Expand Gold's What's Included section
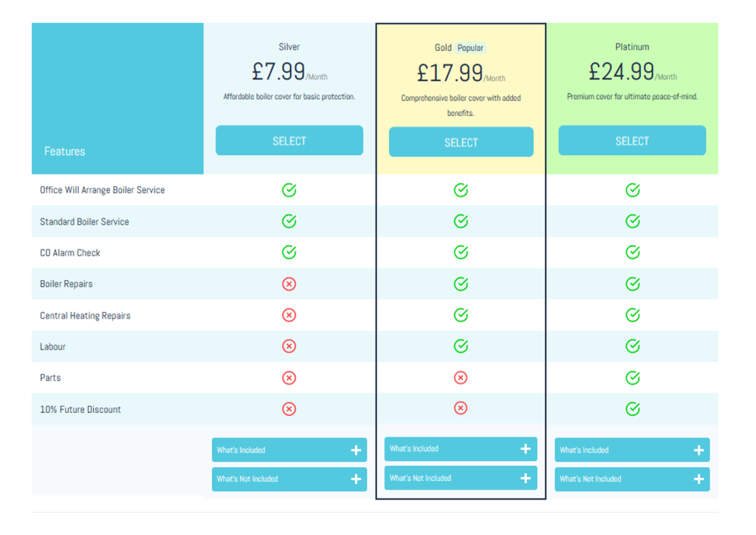756x535 pixels. click(461, 449)
